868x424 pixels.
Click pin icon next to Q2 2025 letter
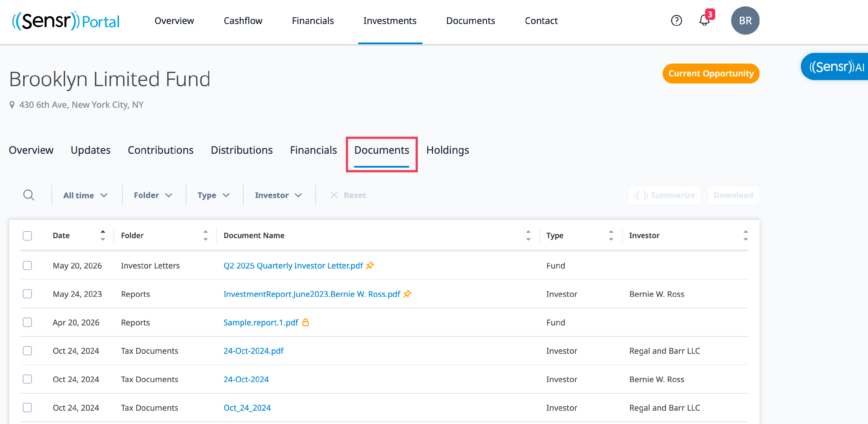(370, 266)
